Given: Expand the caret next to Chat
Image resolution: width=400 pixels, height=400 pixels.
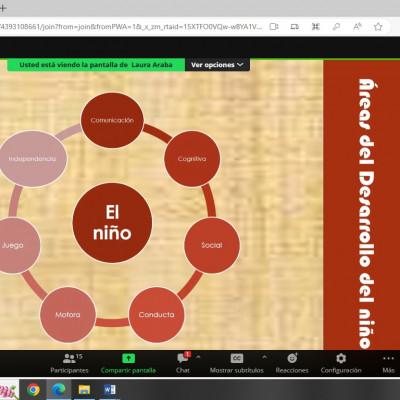Looking at the screenshot, I should tap(198, 357).
